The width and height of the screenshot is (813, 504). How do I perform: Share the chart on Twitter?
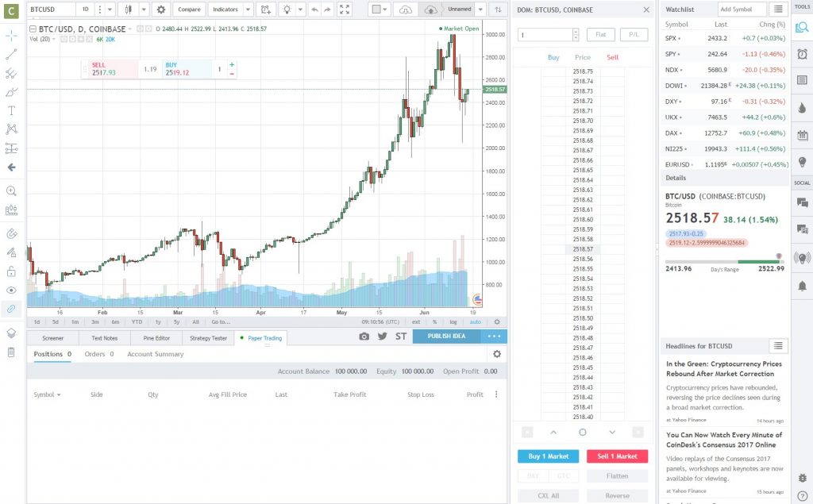pos(383,337)
